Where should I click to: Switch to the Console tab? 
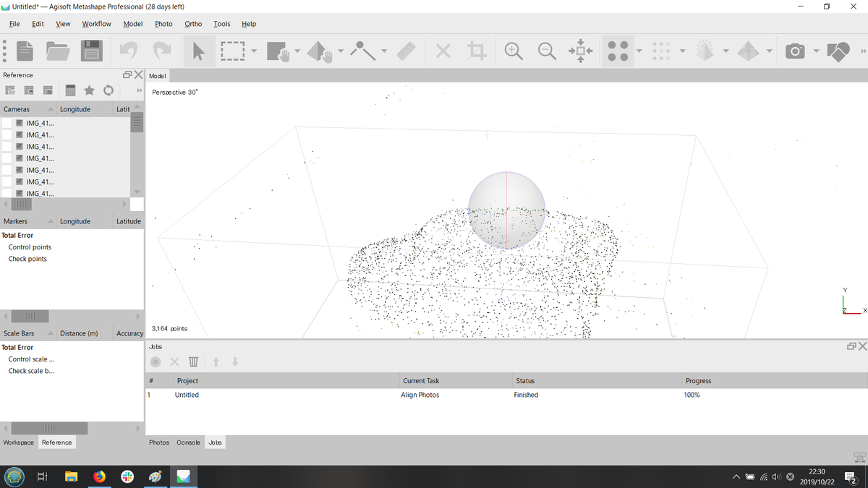pos(188,442)
